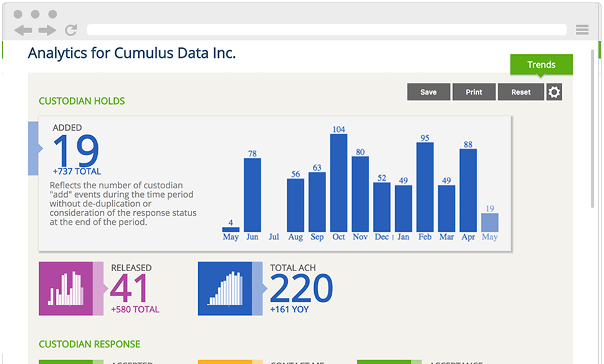Click the browser back arrow

pyautogui.click(x=23, y=30)
